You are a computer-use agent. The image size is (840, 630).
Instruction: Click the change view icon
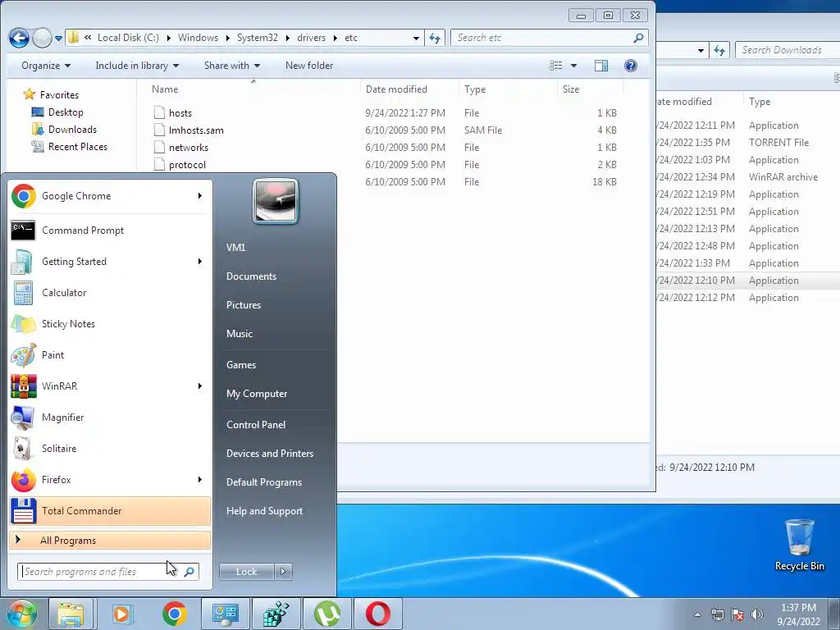coord(555,66)
